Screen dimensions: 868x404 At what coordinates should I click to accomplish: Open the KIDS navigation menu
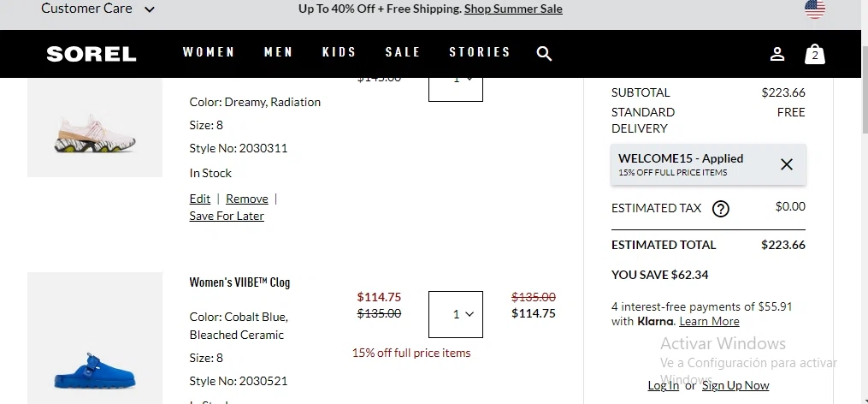(340, 52)
